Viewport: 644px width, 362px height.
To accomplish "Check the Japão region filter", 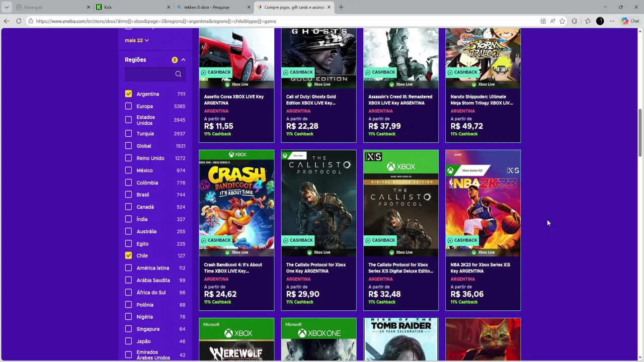I will (x=128, y=341).
